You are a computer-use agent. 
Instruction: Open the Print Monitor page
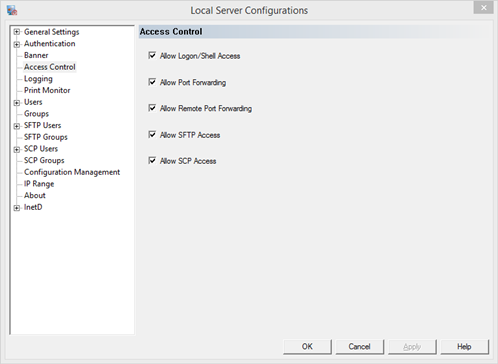point(47,90)
